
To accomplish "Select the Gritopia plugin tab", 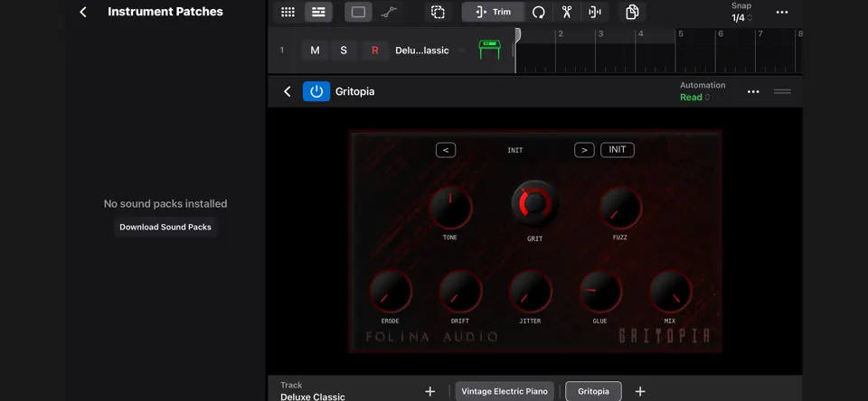I will point(593,392).
